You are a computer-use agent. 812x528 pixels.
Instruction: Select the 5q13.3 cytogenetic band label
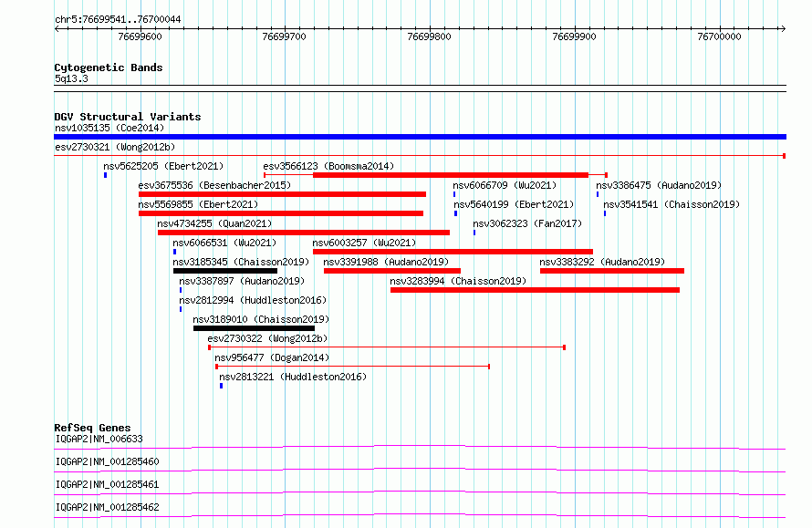coord(71,78)
